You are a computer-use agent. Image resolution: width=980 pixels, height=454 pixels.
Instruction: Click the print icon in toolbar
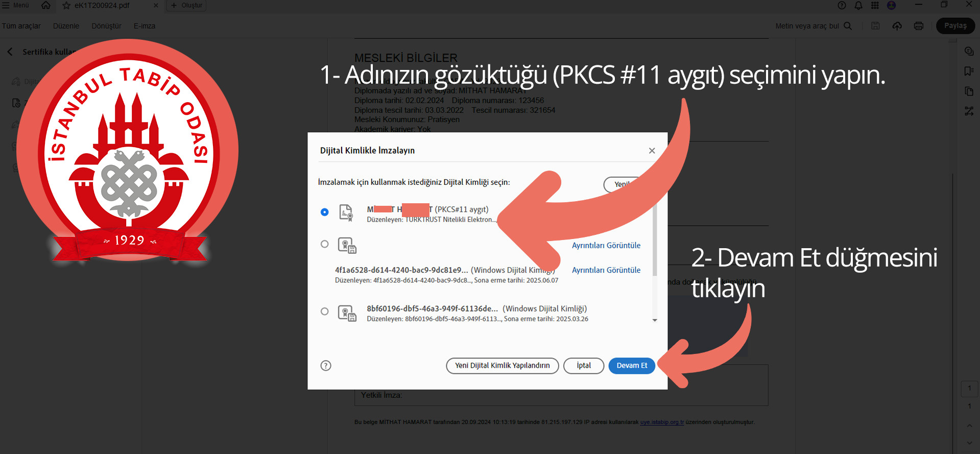[x=918, y=26]
